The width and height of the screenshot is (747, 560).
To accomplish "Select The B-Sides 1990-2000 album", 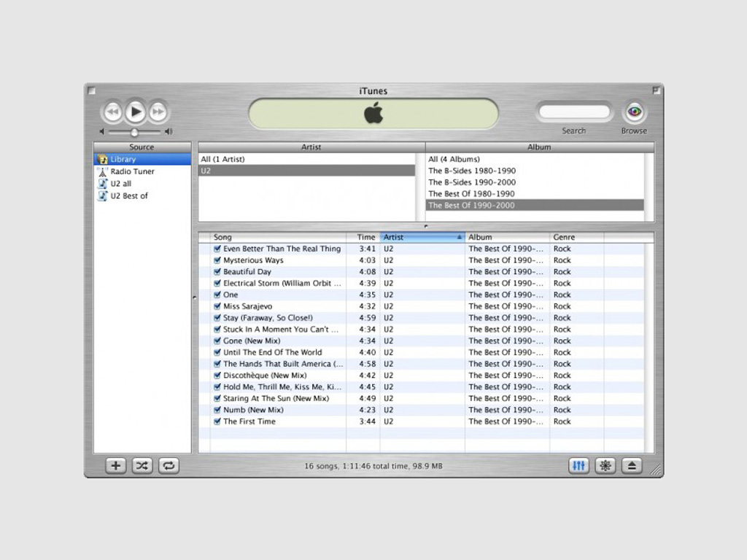I will pos(535,182).
